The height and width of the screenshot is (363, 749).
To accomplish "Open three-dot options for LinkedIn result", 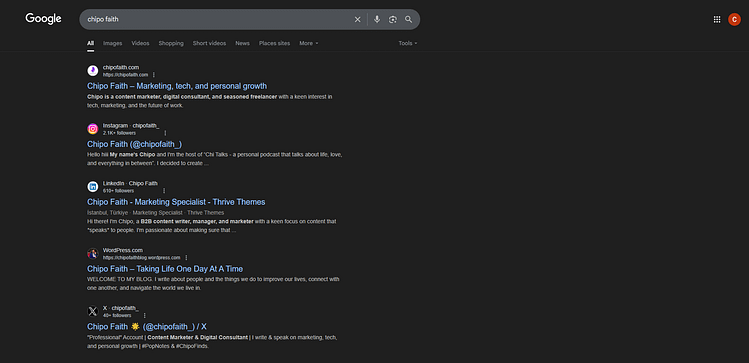I will pyautogui.click(x=164, y=191).
